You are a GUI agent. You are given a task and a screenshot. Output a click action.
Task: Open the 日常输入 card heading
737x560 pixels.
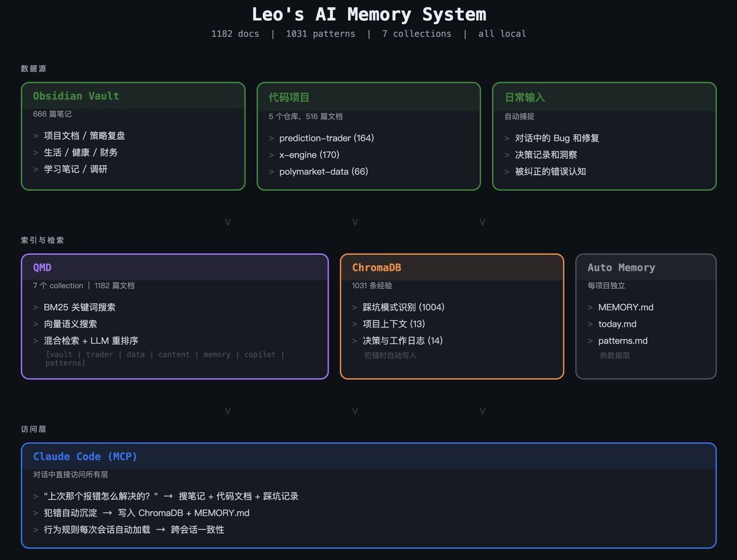524,97
